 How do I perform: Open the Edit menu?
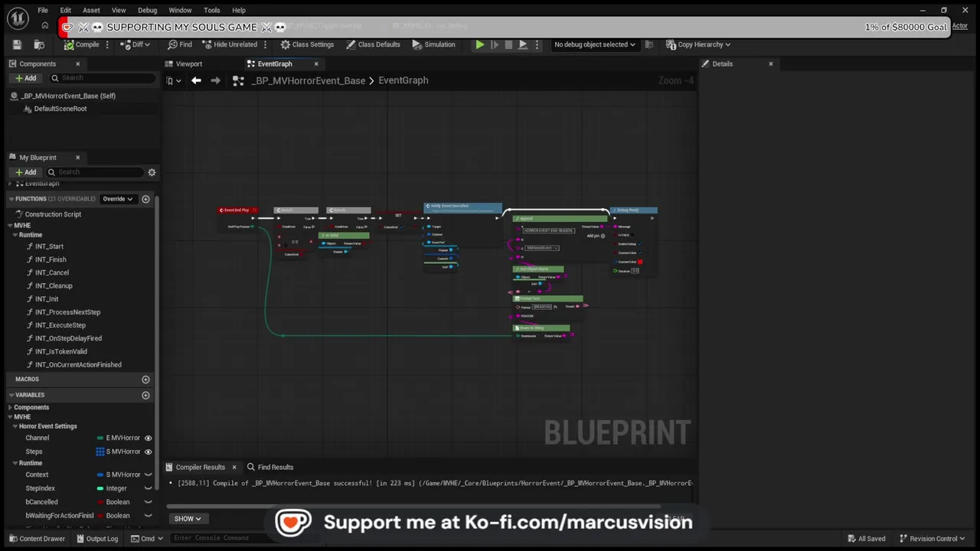coord(66,10)
